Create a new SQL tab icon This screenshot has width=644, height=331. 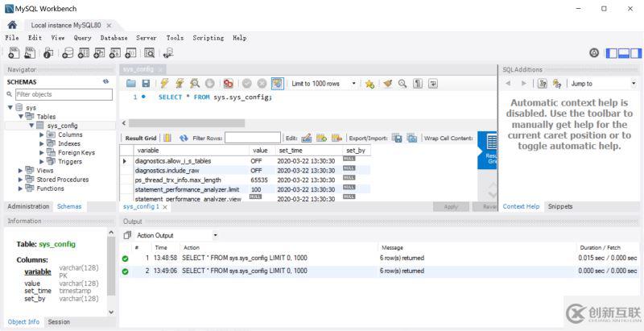(x=14, y=52)
